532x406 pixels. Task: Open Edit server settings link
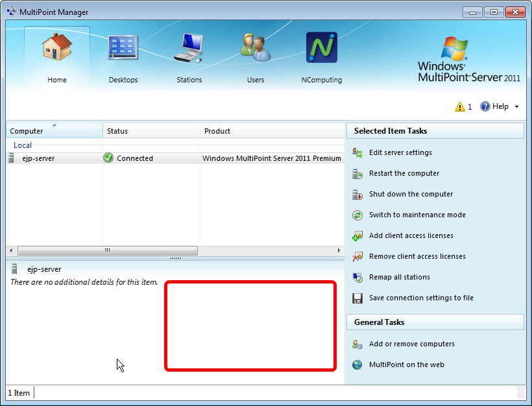click(400, 152)
